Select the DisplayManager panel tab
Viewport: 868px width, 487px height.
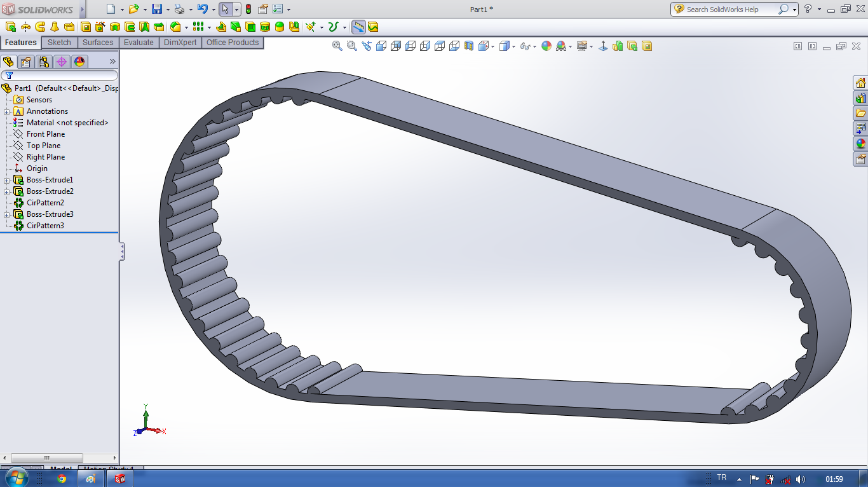click(79, 62)
